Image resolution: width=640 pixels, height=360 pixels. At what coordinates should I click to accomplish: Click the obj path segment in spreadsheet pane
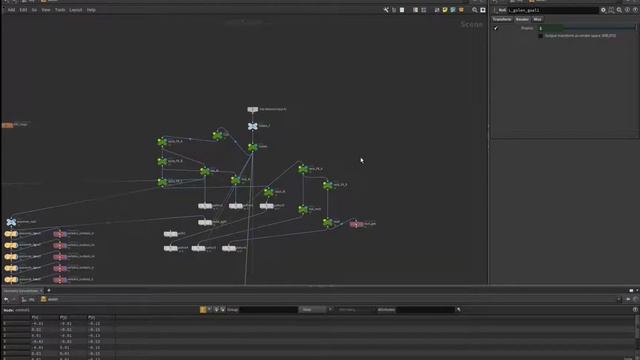(x=28, y=300)
